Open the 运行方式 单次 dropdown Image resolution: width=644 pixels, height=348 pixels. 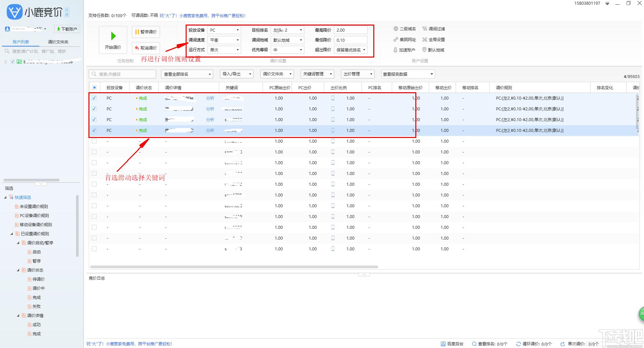[224, 50]
